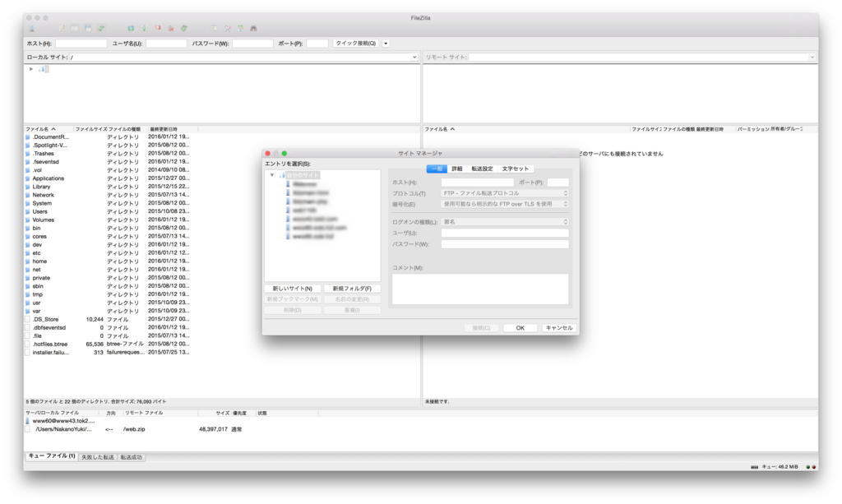Sort remote list by パーミッション column
The width and height of the screenshot is (842, 504).
tap(752, 129)
